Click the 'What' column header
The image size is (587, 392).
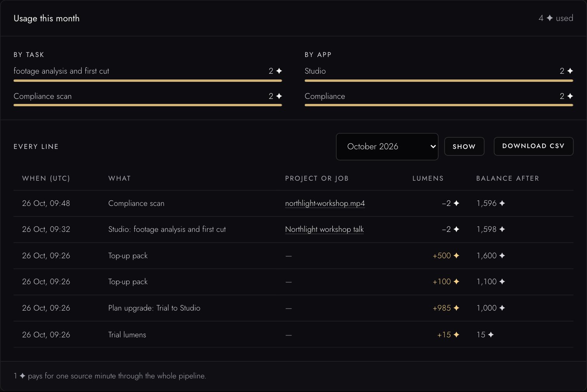[120, 178]
